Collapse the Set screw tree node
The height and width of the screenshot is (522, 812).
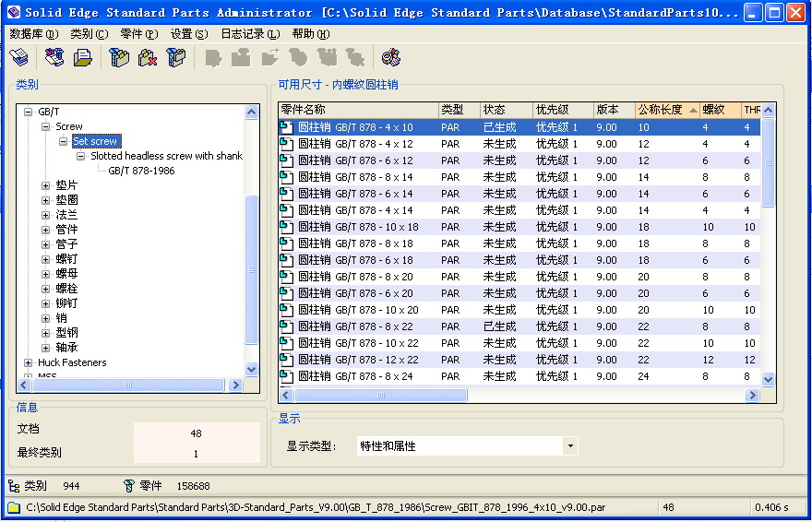click(x=63, y=141)
